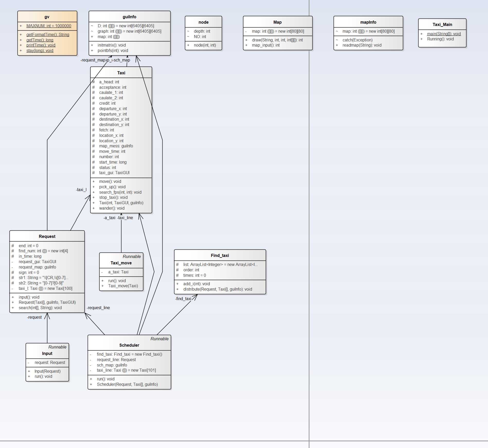Click find_num: int attribute in Request
This screenshot has width=488, height=448.
click(x=43, y=251)
